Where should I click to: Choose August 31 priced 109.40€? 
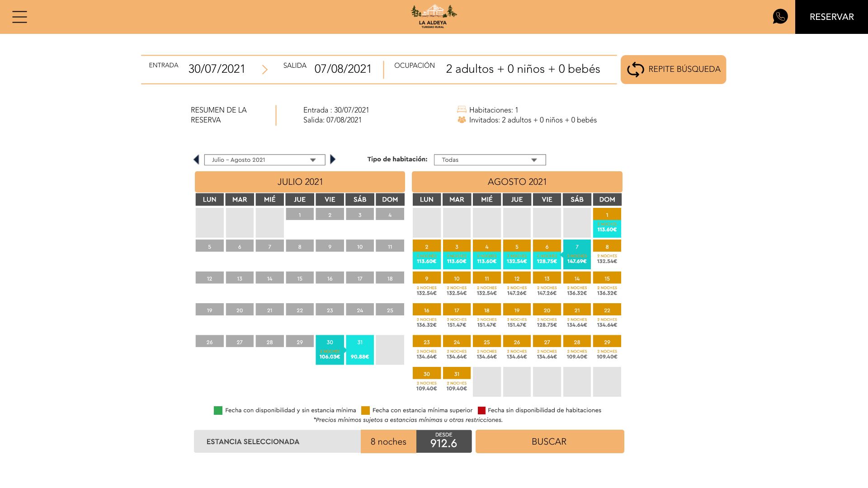[x=457, y=381]
